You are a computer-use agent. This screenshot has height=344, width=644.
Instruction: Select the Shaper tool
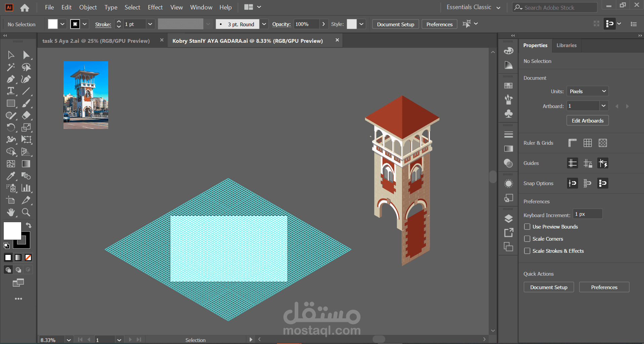11,115
